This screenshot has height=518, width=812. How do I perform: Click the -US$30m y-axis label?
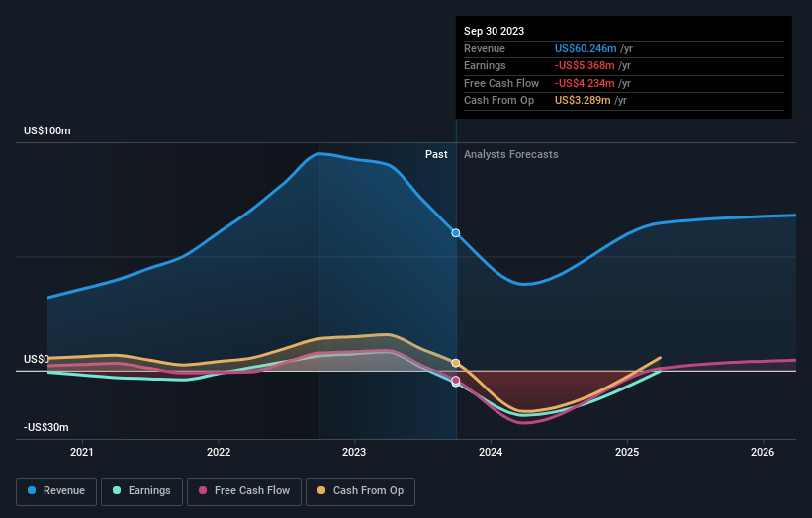tap(46, 427)
